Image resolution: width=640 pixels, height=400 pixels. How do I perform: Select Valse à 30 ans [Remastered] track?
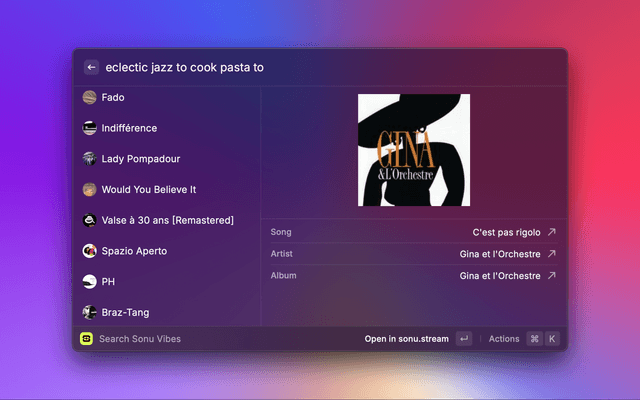[x=167, y=220]
